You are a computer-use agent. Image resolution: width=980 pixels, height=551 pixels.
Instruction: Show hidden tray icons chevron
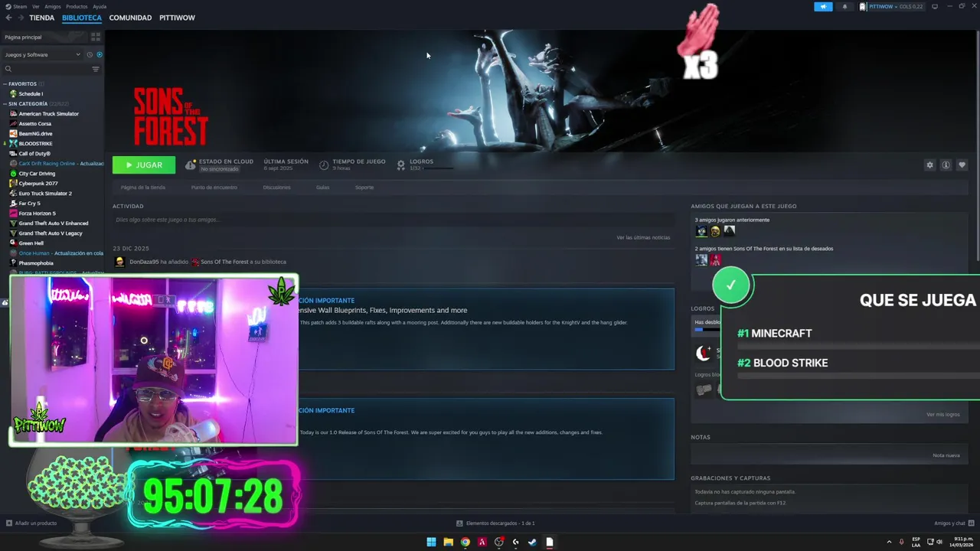tap(890, 542)
